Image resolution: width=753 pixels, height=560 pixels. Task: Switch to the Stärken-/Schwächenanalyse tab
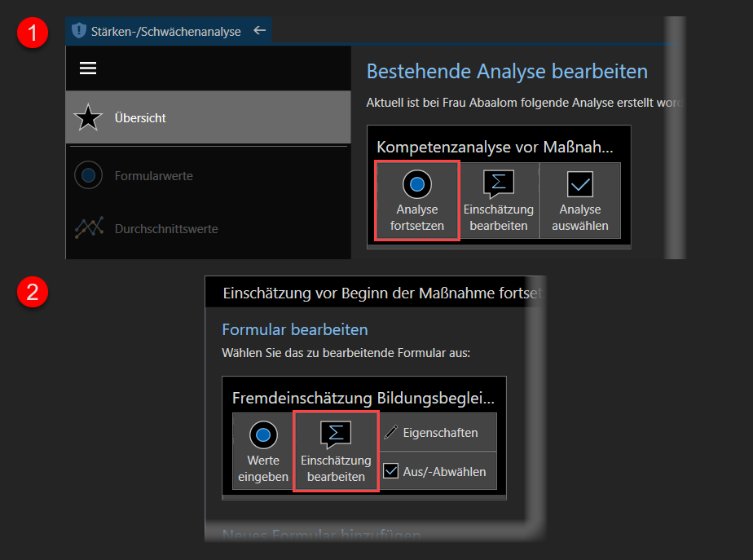click(x=166, y=32)
